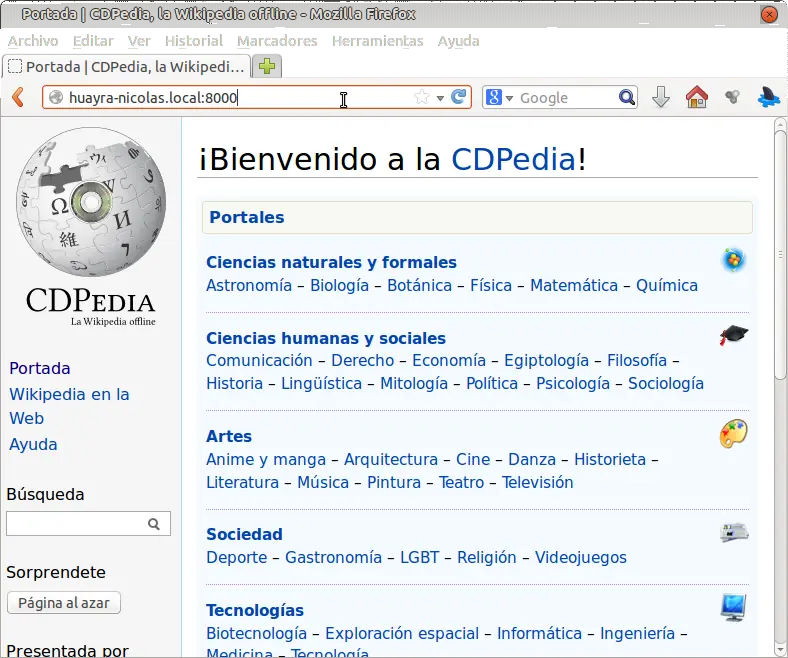The height and width of the screenshot is (658, 788).
Task: Open the Filosofía portal link
Action: point(637,360)
